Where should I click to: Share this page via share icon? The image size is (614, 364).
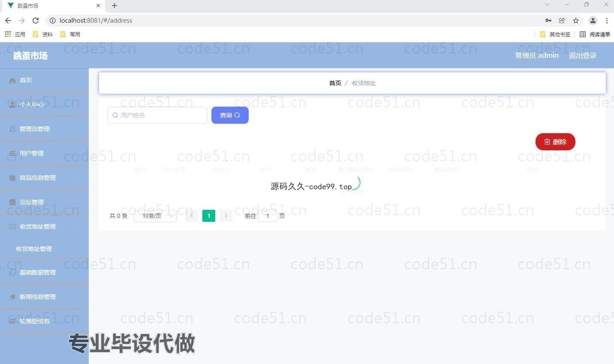tap(562, 21)
